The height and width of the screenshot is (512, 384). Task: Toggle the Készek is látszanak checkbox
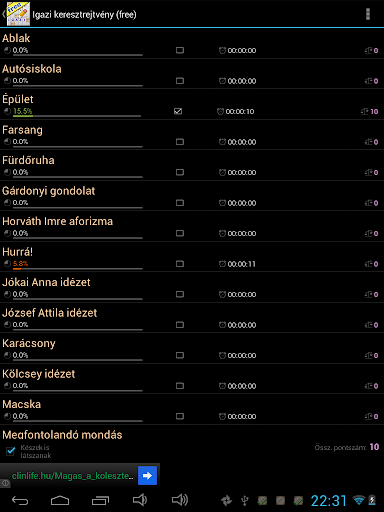(11, 451)
